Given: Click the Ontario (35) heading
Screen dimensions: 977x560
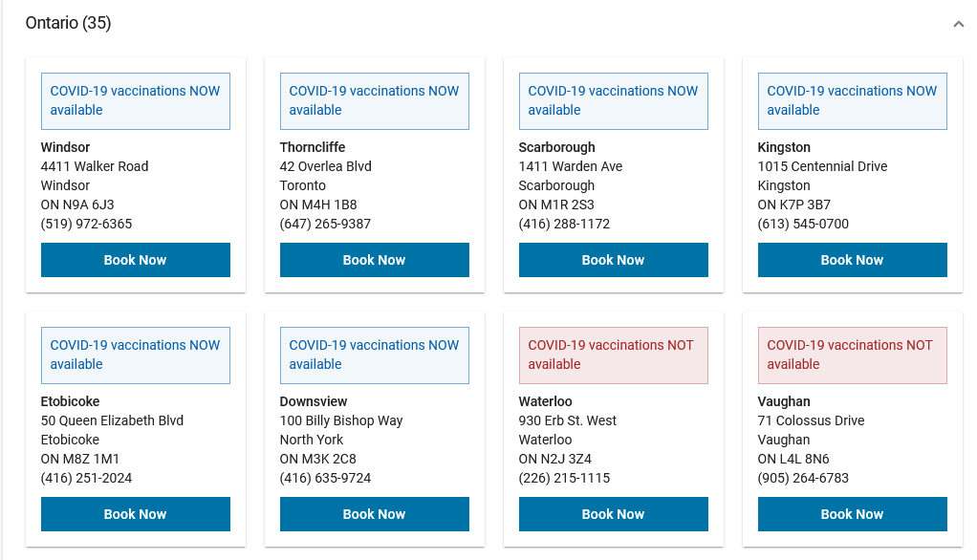Looking at the screenshot, I should click(68, 23).
